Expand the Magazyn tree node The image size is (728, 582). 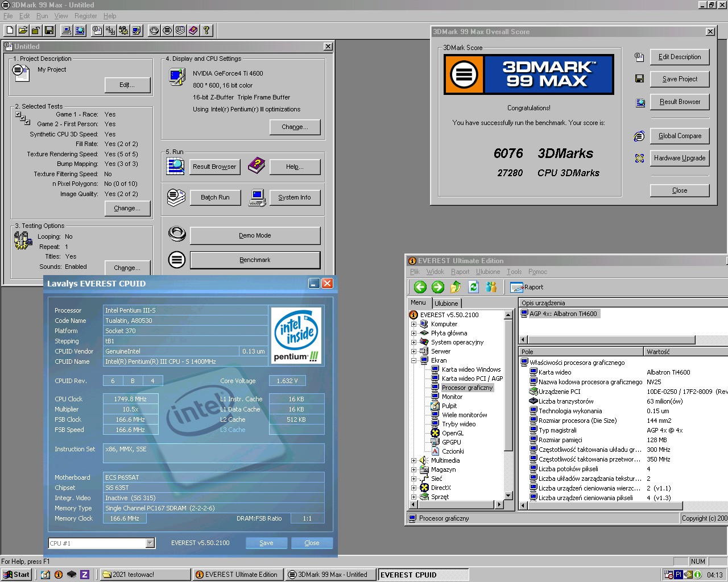tap(413, 469)
